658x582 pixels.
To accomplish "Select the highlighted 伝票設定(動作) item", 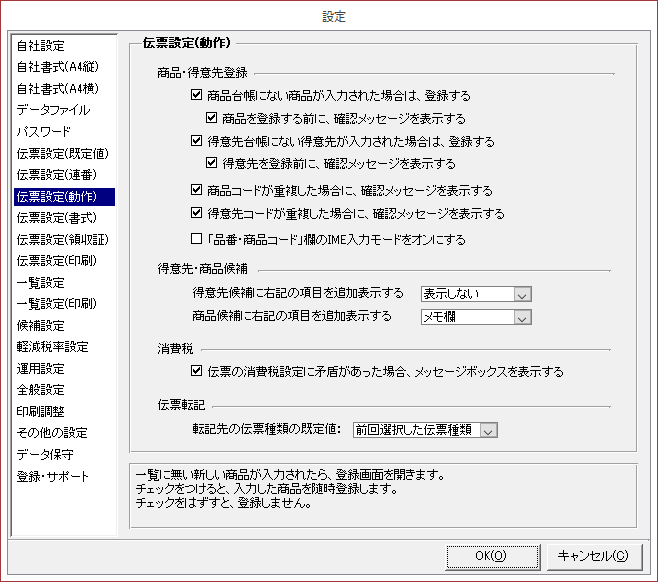I will (64, 196).
